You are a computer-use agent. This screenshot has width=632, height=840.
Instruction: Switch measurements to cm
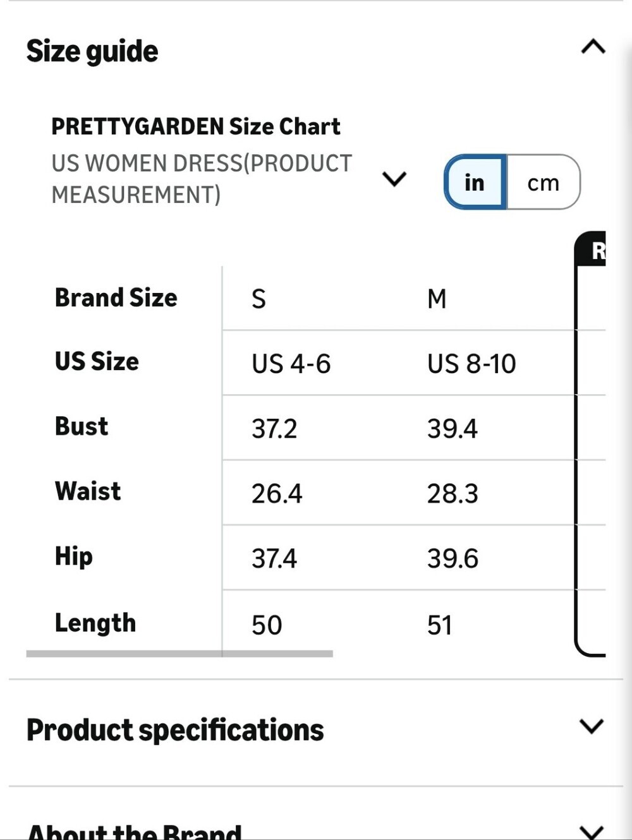tap(544, 183)
